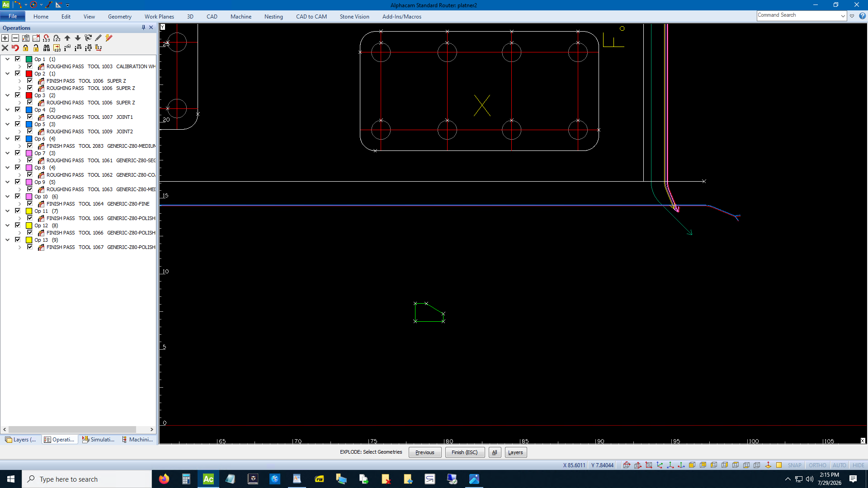Collapse the Op 2 tree node
The image size is (868, 488).
tap(7, 73)
